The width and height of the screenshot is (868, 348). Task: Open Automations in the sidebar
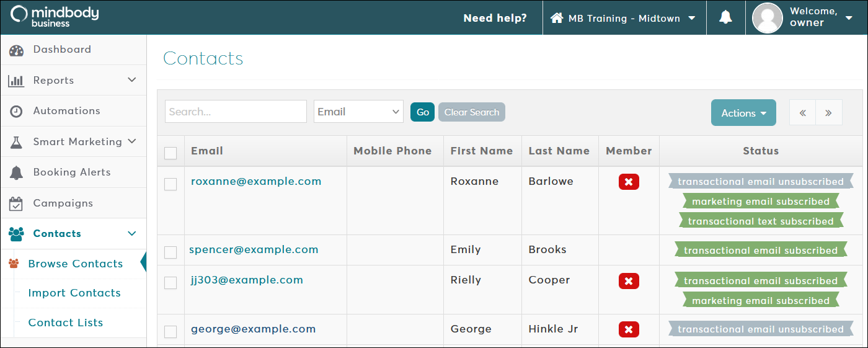coord(66,111)
